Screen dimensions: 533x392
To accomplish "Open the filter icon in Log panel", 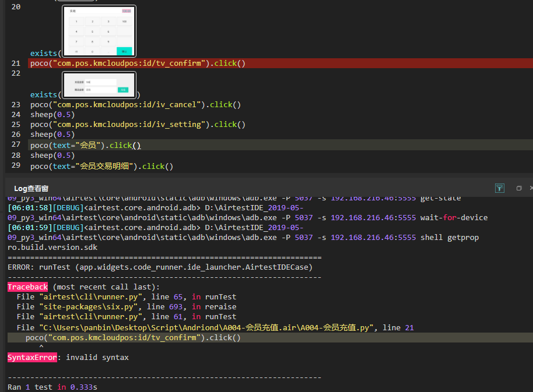I will coord(499,188).
